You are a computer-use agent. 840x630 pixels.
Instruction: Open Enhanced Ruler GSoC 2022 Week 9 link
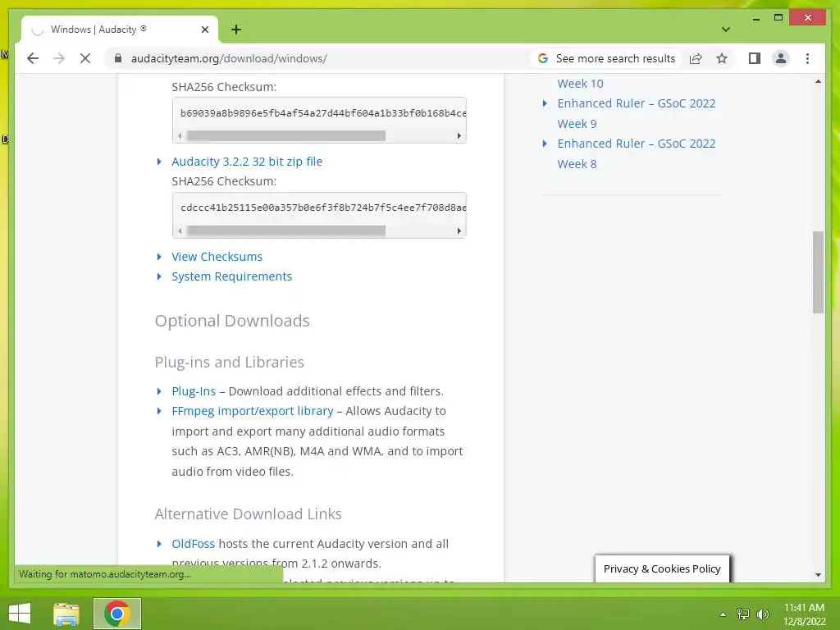(636, 113)
